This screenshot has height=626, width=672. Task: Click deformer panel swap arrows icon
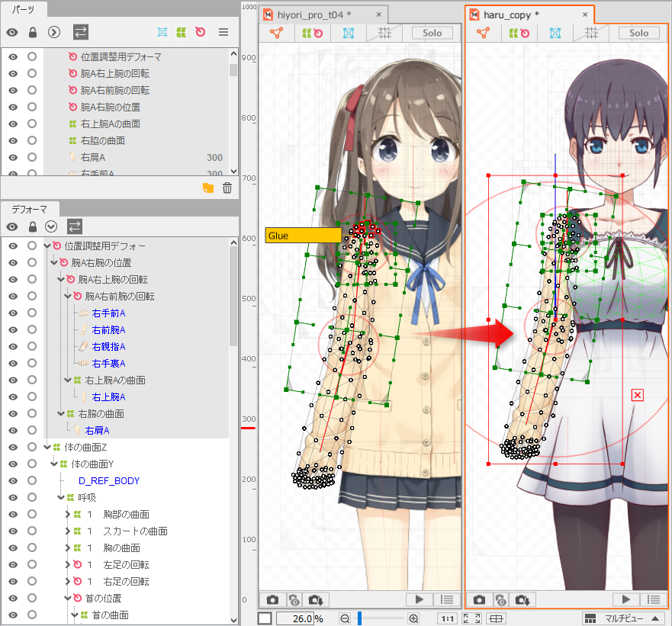[75, 226]
